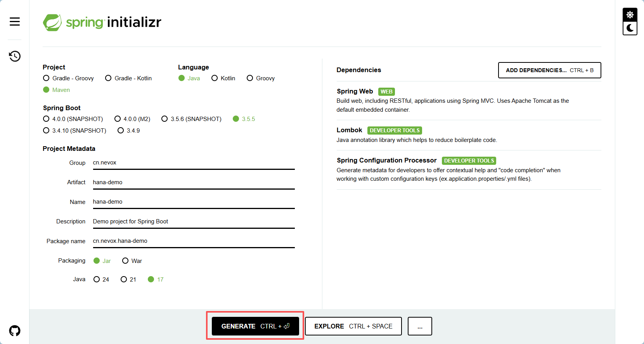The image size is (644, 344).
Task: Edit the Description field
Action: point(194,221)
